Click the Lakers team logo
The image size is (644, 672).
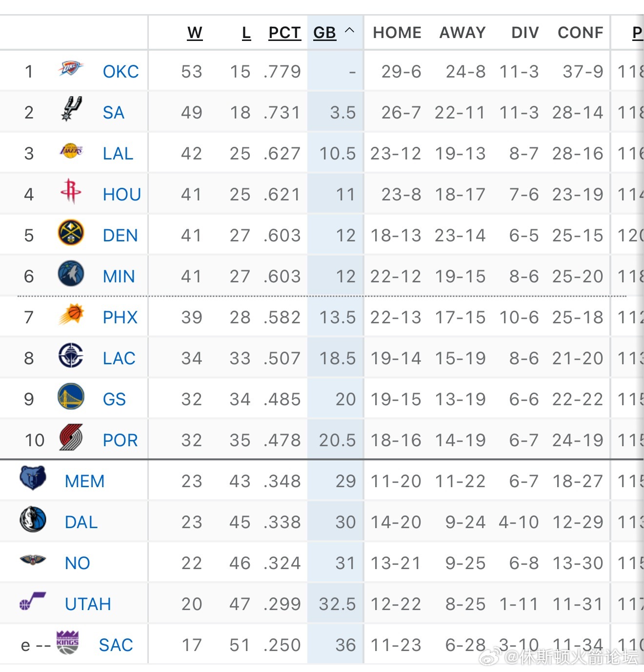(71, 150)
